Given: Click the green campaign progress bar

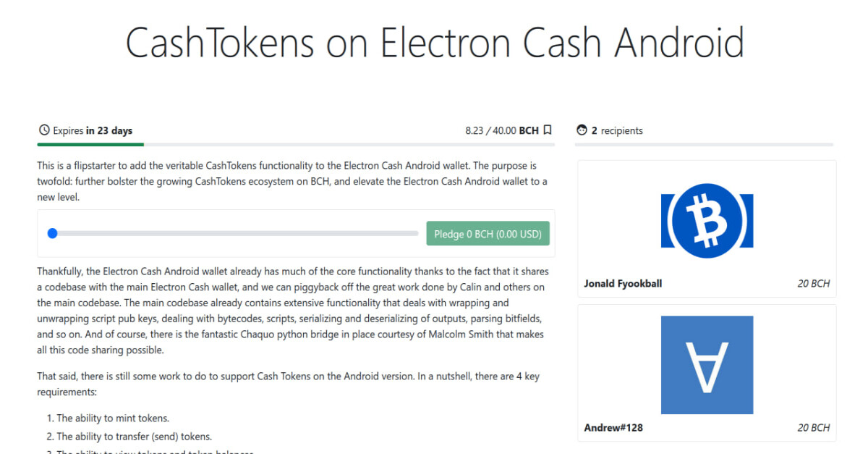Looking at the screenshot, I should click(90, 142).
